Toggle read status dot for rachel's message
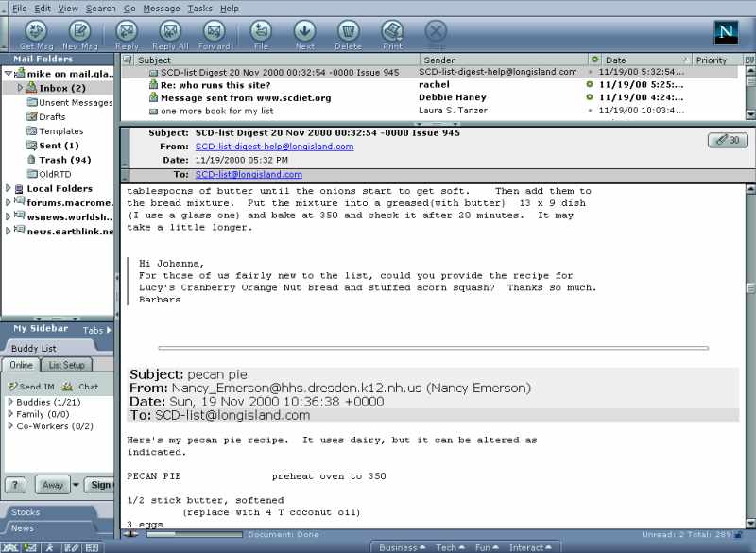756x553 pixels. tap(591, 84)
